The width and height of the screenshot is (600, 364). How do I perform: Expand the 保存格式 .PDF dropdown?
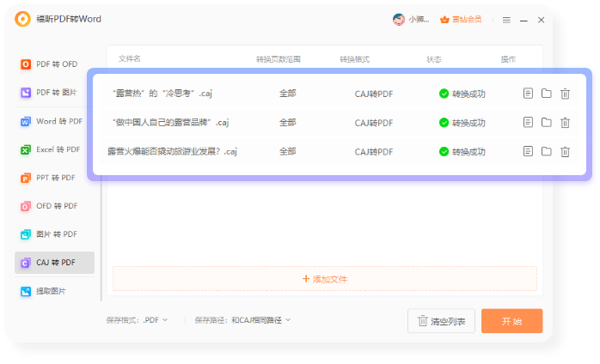coord(155,320)
